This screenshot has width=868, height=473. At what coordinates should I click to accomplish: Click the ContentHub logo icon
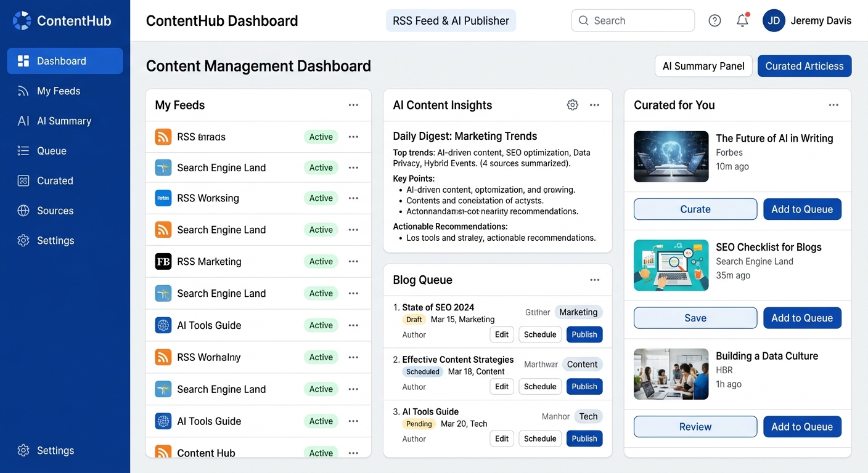[22, 21]
